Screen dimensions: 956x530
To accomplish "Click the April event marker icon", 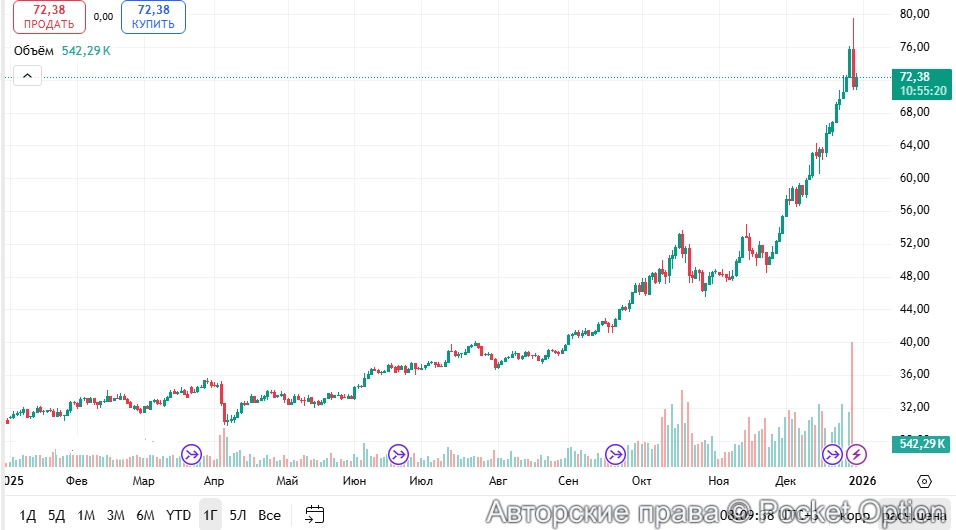I will point(191,455).
